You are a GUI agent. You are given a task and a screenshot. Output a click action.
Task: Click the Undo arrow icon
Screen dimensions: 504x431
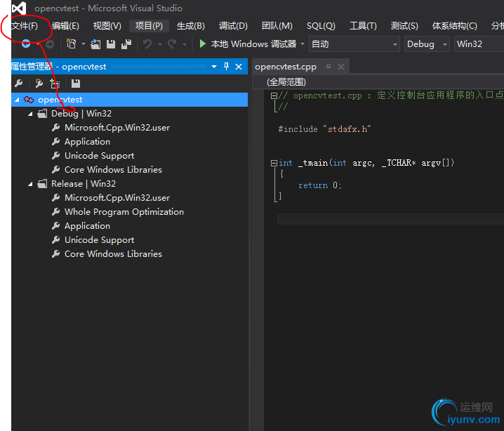(x=147, y=44)
